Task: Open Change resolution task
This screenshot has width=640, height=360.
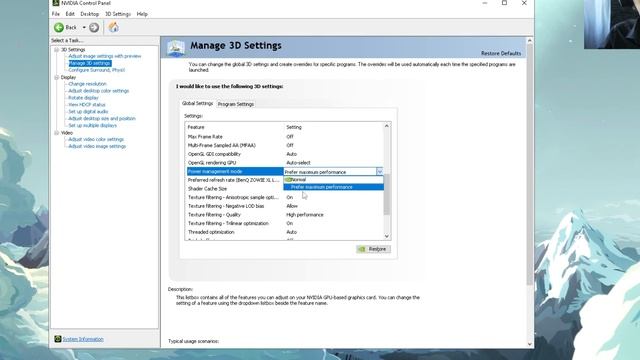Action: coord(87,84)
